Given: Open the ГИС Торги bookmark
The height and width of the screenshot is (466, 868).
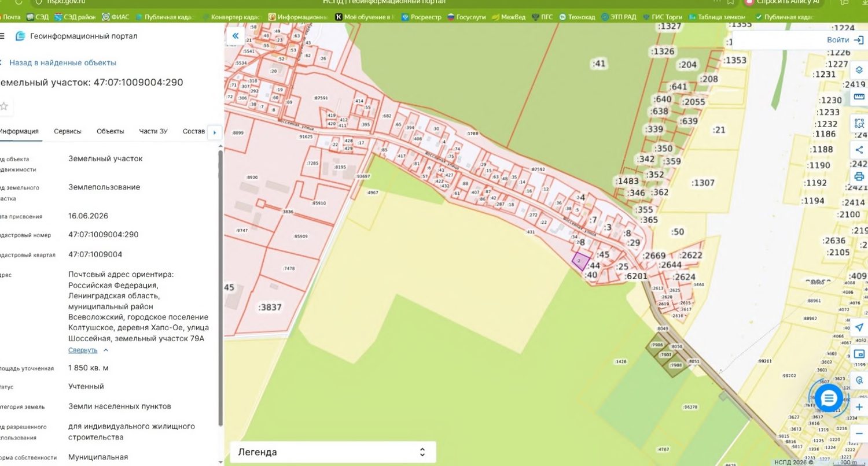Looking at the screenshot, I should 663,17.
